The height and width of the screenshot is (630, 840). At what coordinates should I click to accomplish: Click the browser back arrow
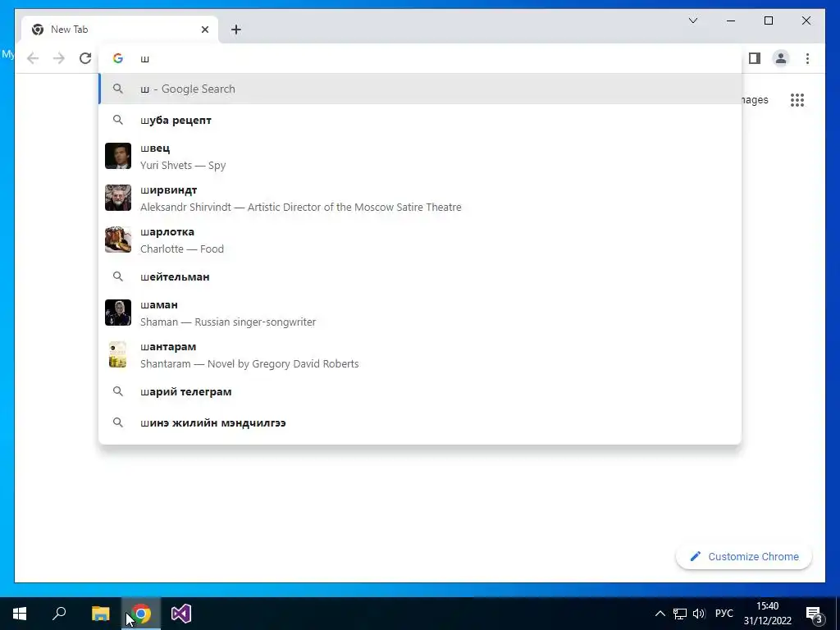pos(33,58)
